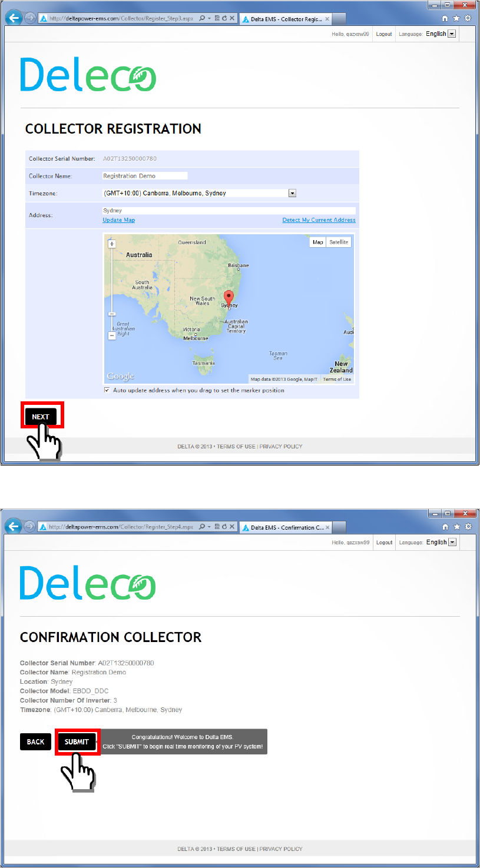Click search magnifier beside the Register_Step3 address
This screenshot has height=868, width=480.
[x=202, y=18]
